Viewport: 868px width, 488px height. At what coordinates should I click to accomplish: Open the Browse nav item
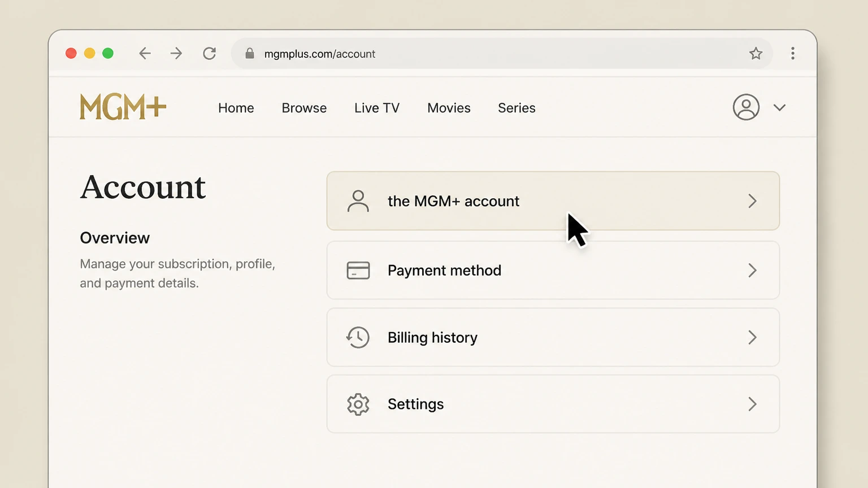tap(304, 108)
